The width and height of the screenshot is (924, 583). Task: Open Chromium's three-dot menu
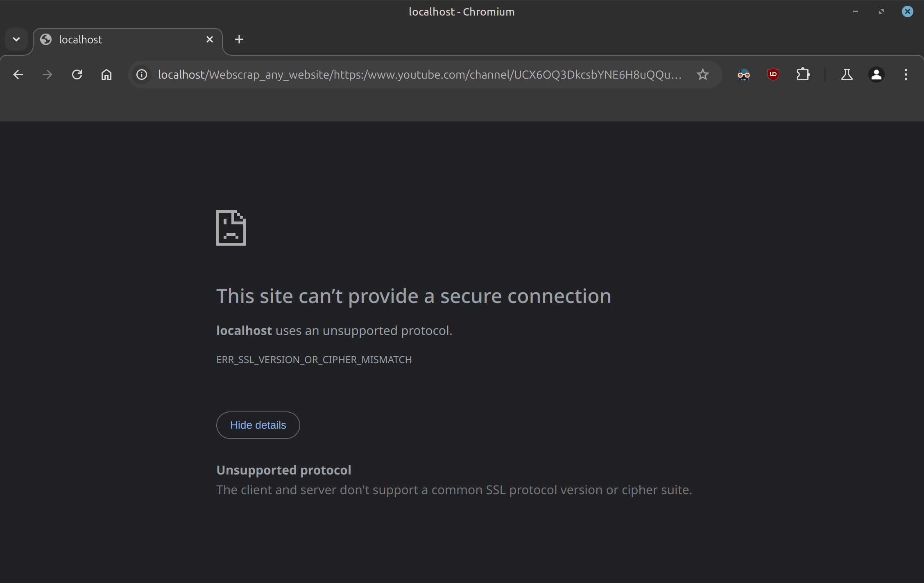click(x=906, y=75)
